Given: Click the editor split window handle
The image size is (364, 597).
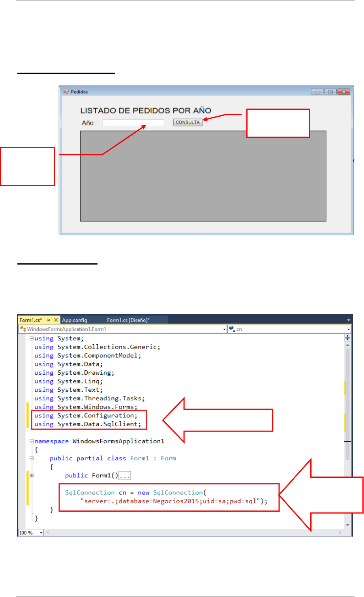Looking at the screenshot, I should pos(348,338).
